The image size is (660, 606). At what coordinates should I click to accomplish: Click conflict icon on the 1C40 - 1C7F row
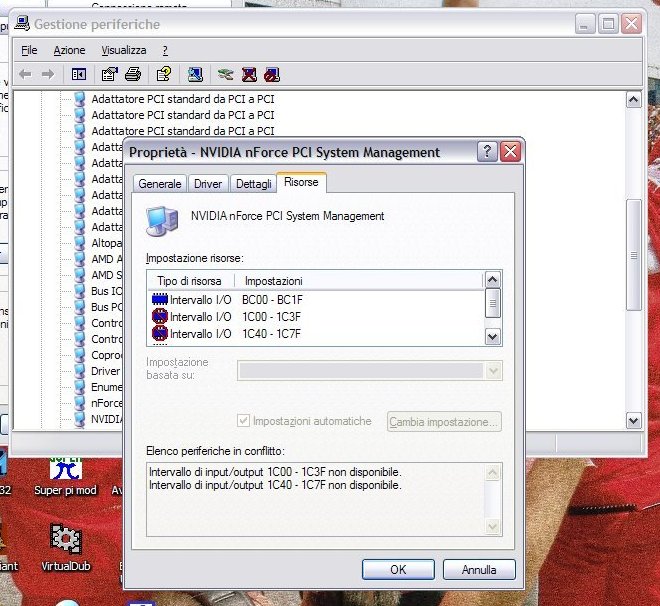pyautogui.click(x=160, y=334)
